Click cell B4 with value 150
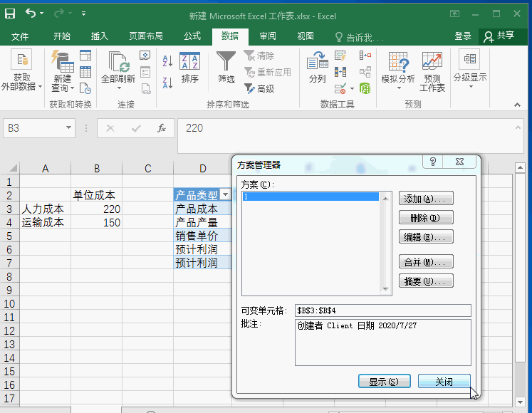 click(96, 222)
